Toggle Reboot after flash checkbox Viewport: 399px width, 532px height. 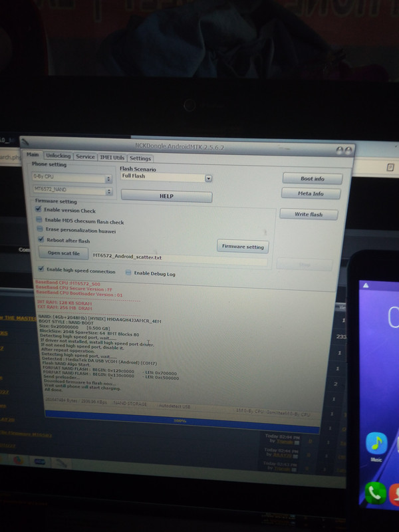click(x=41, y=239)
